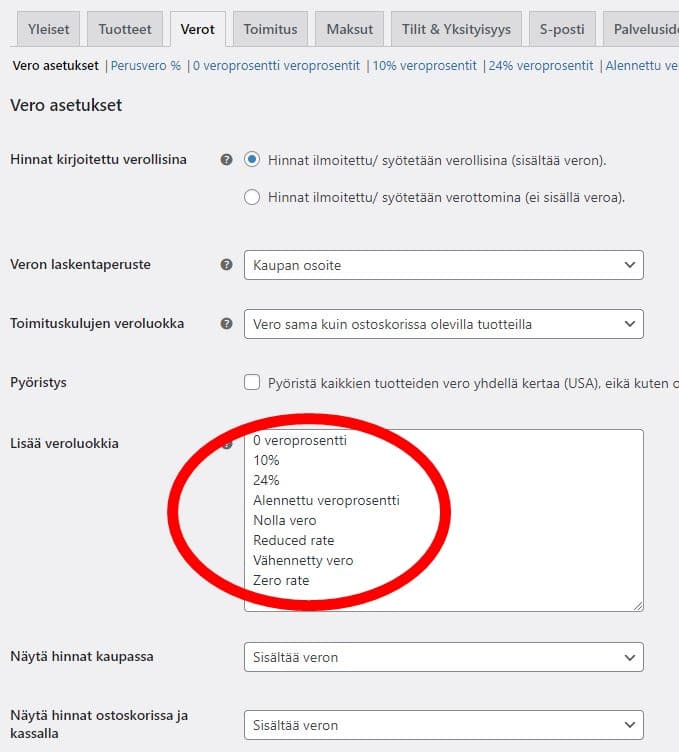Click help icon next to Veron laskentaperuste
This screenshot has width=679, height=752.
227,265
